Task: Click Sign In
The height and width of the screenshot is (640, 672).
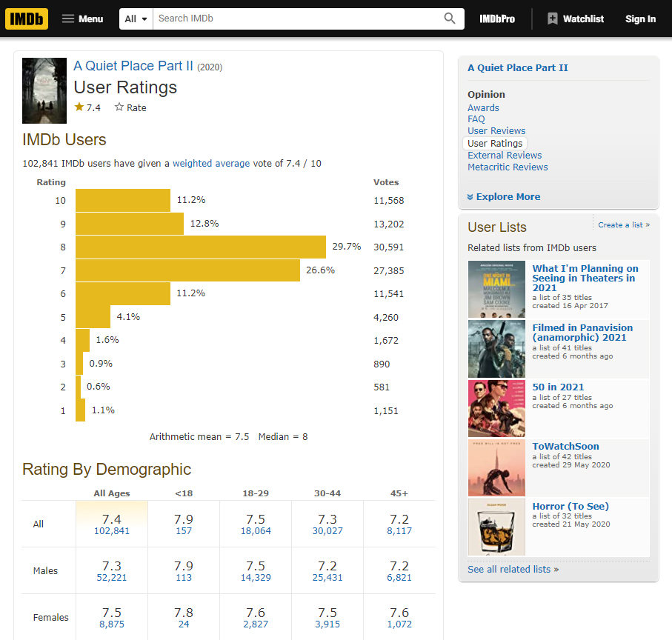Action: click(640, 19)
